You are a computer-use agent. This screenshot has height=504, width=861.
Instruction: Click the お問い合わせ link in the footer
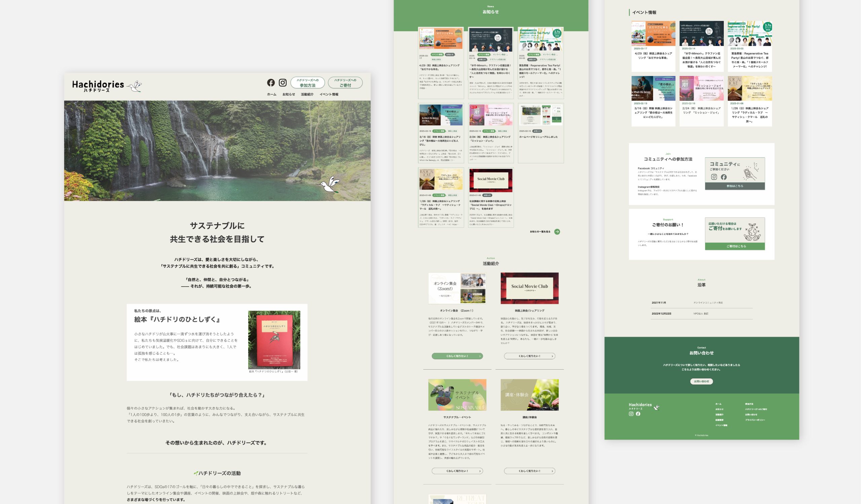click(751, 415)
